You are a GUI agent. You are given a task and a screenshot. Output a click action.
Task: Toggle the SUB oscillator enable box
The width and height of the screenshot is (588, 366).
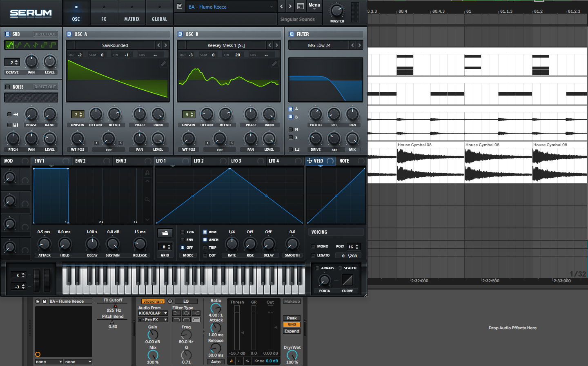click(7, 34)
